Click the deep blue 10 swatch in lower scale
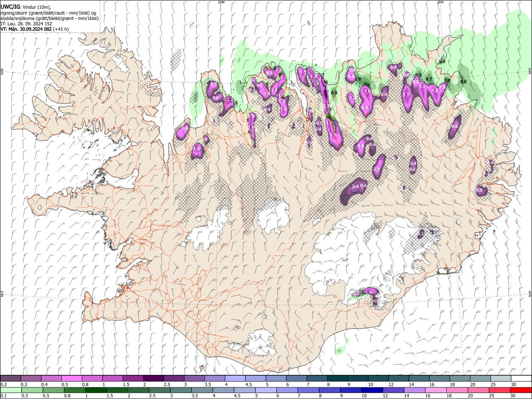The width and height of the screenshot is (532, 399). tap(372, 390)
